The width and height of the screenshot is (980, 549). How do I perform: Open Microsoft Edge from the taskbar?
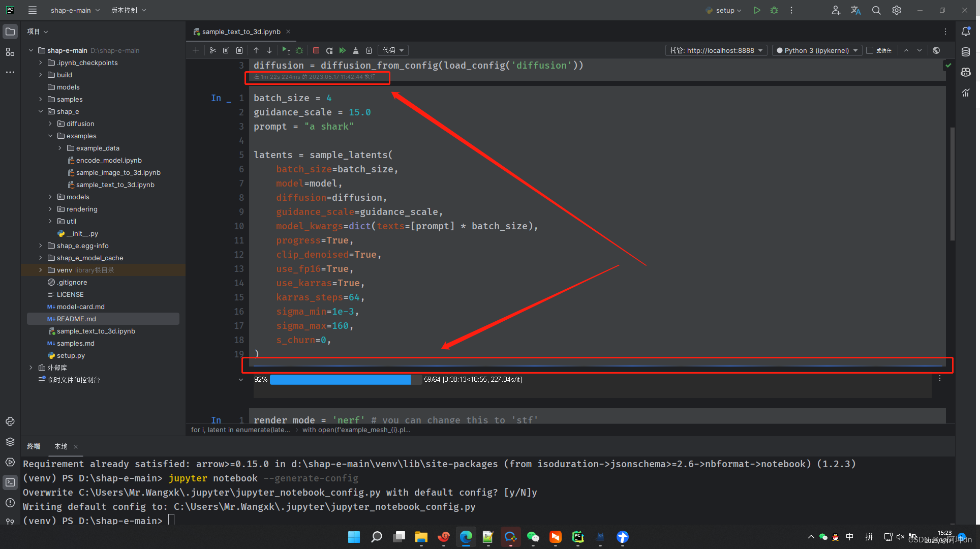(x=466, y=537)
